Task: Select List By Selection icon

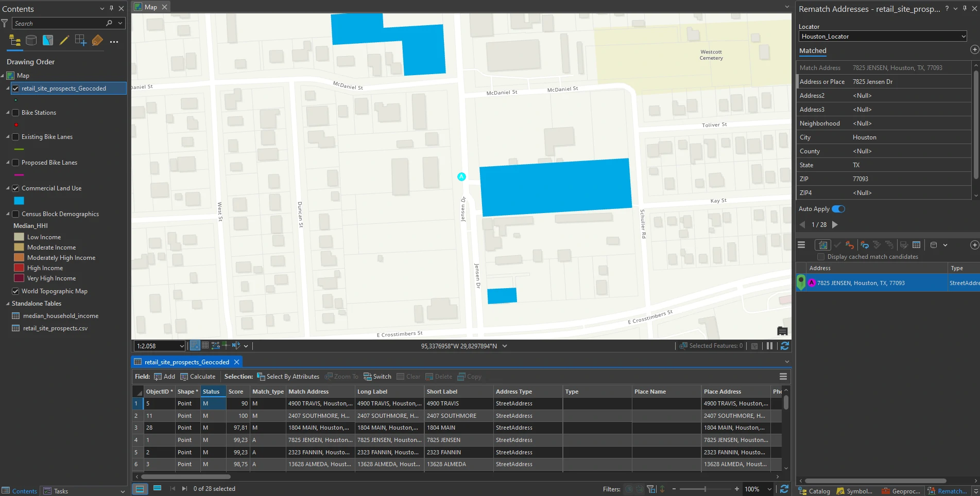Action: coord(48,41)
